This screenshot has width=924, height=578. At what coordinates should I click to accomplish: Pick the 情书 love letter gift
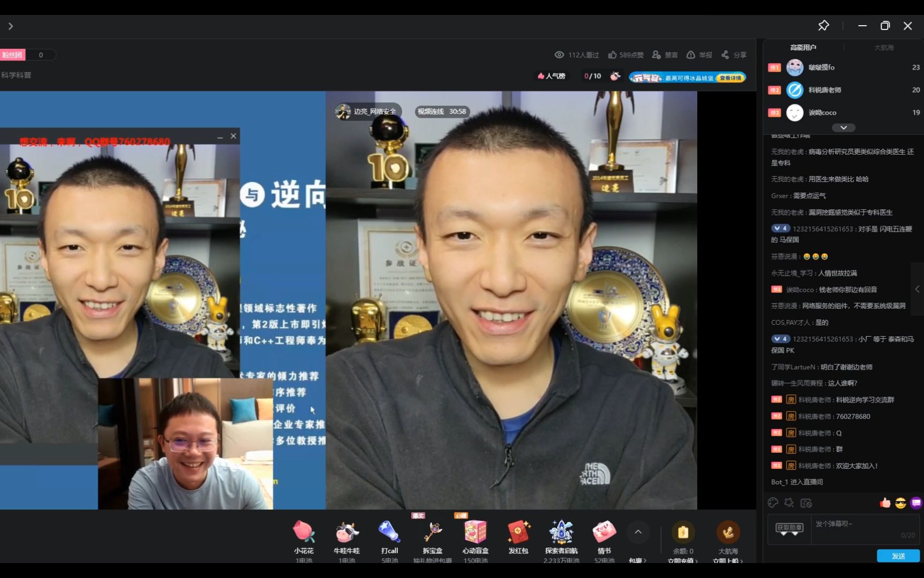pos(604,533)
